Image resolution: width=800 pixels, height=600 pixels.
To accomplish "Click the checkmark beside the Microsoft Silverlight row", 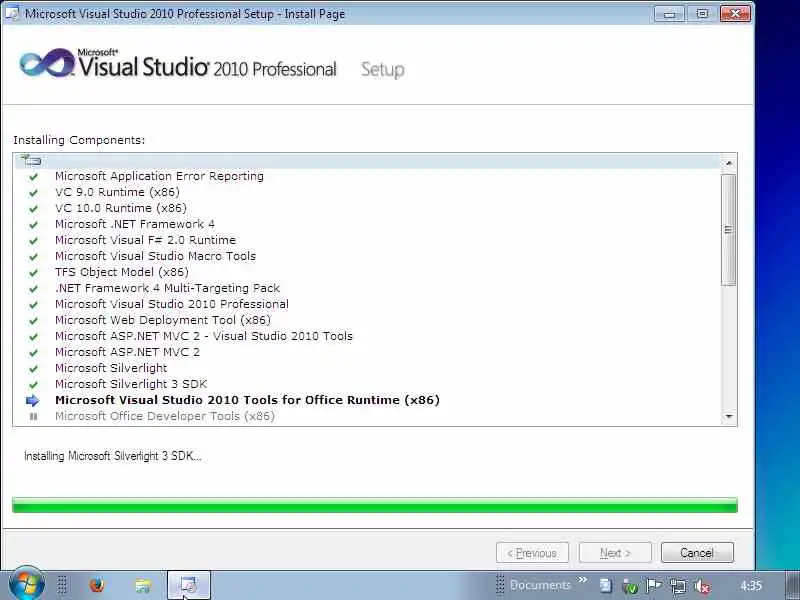I will [33, 368].
